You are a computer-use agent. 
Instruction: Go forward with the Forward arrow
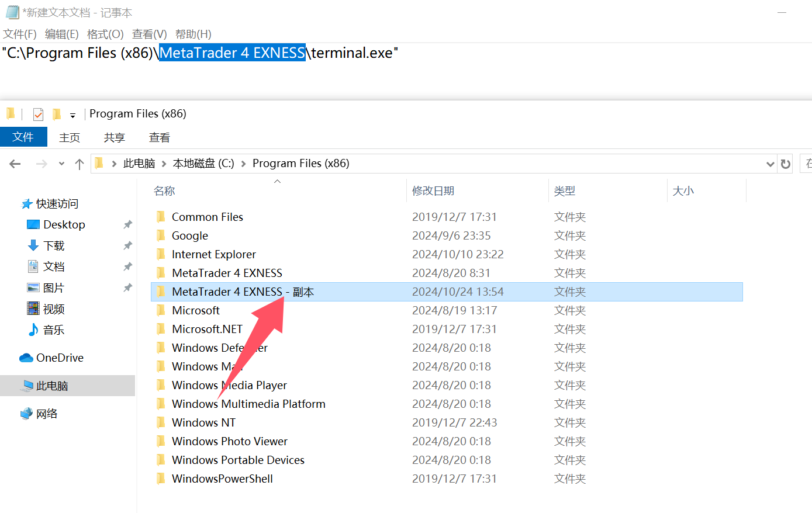tap(42, 164)
